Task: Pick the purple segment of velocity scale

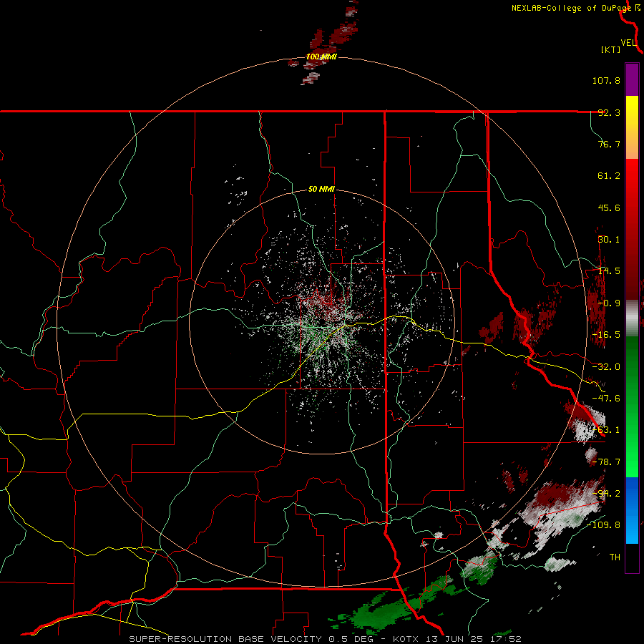Action: 632,79
